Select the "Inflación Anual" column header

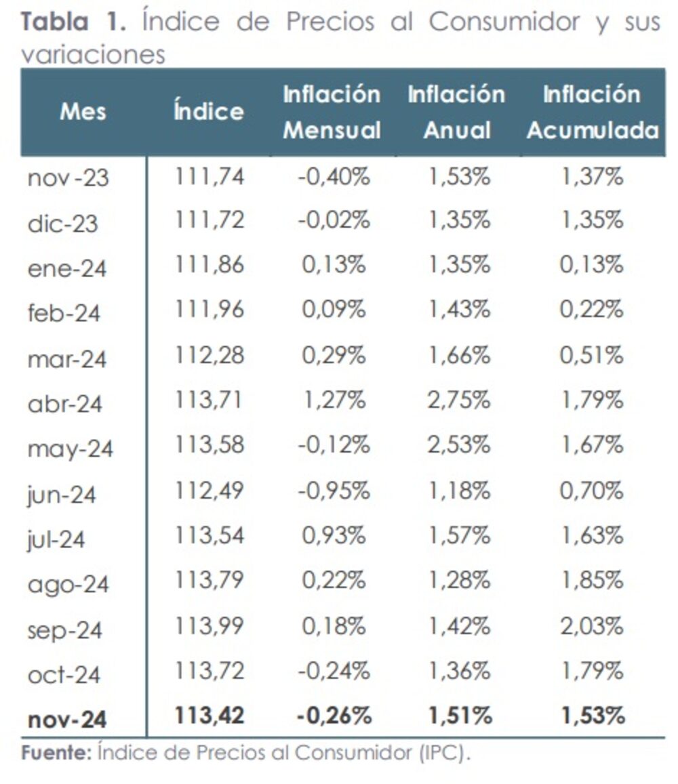tap(456, 112)
